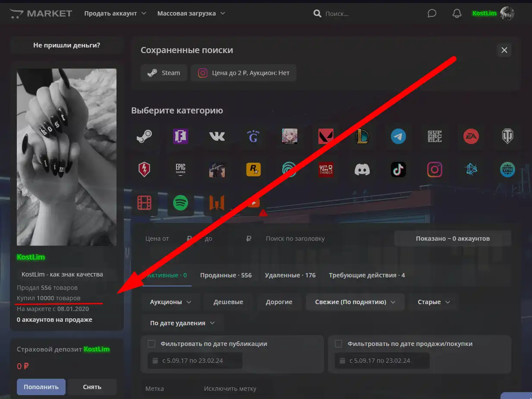Sort by Дорогие

click(279, 302)
